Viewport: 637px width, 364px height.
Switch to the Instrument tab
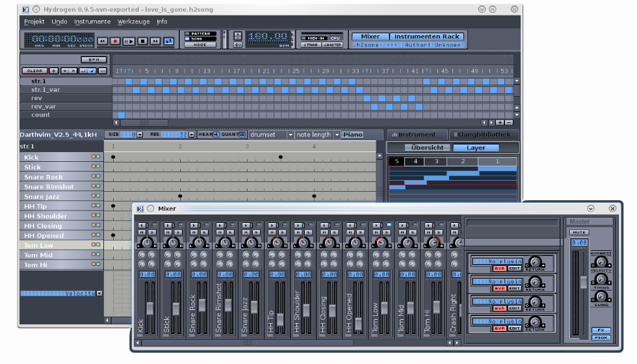pos(417,135)
